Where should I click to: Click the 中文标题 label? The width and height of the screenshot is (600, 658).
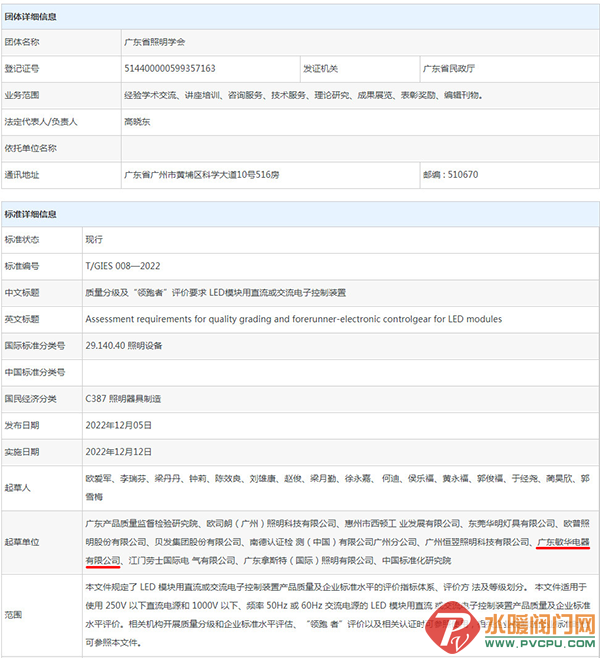point(22,292)
